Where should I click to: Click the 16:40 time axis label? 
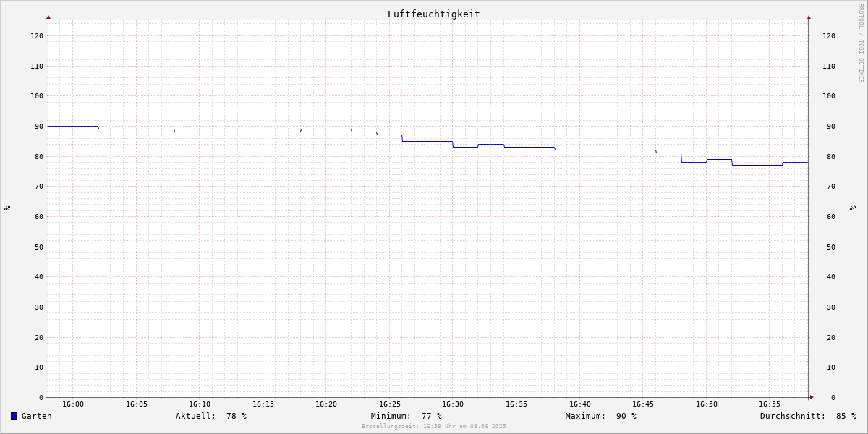[x=580, y=404]
